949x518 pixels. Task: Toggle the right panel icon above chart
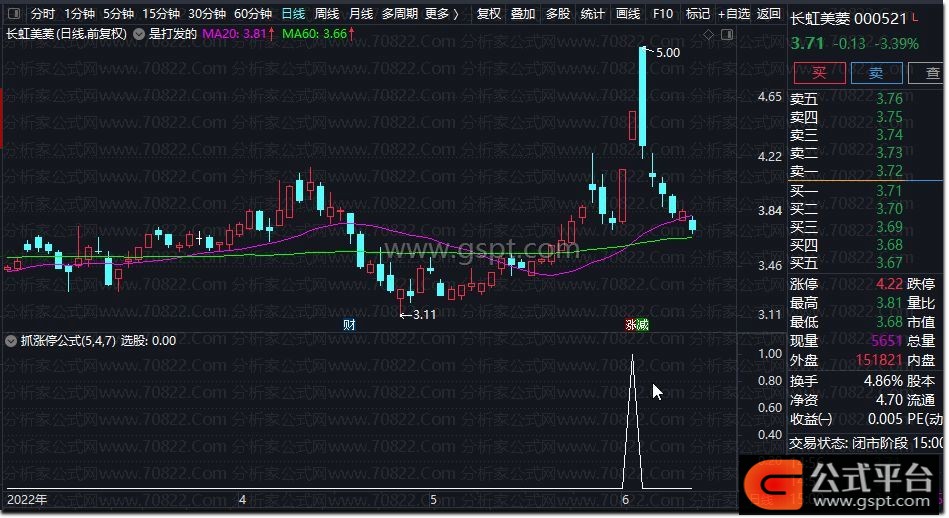[727, 34]
